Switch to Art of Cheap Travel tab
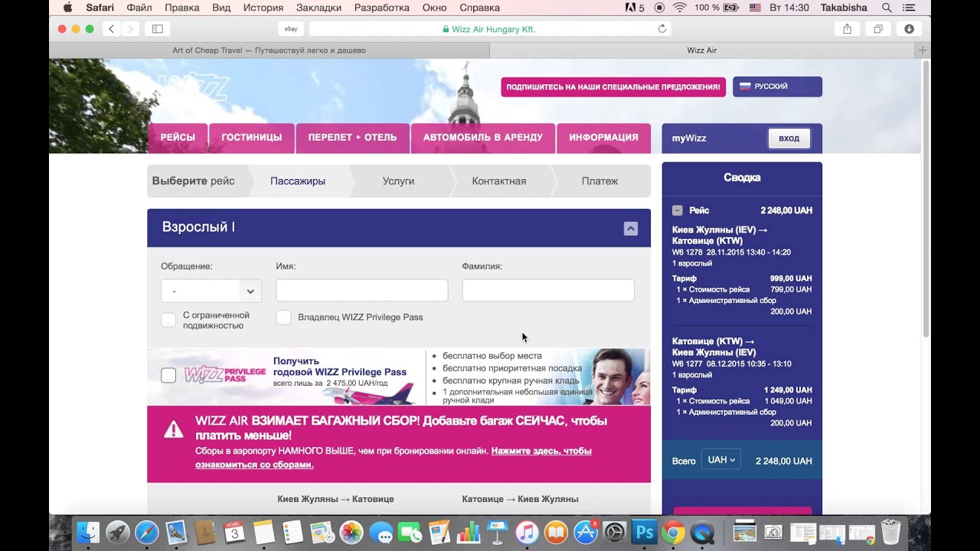 [x=269, y=51]
